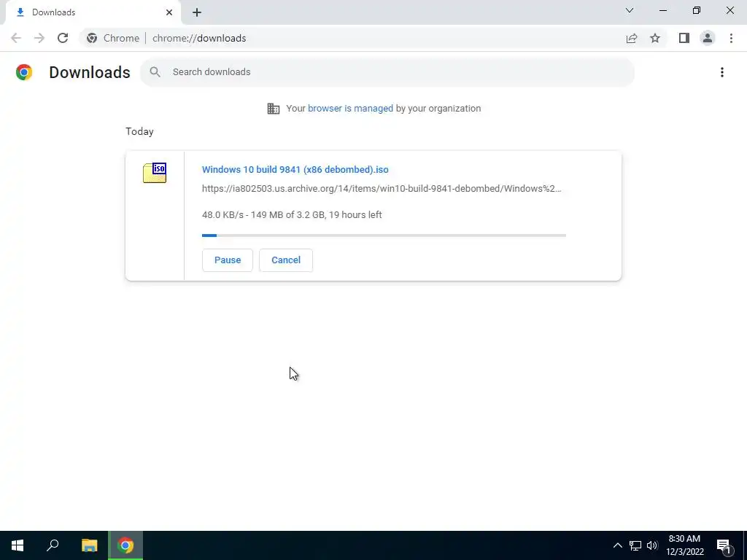Open the Downloads page more actions menu
747x560 pixels.
point(721,72)
